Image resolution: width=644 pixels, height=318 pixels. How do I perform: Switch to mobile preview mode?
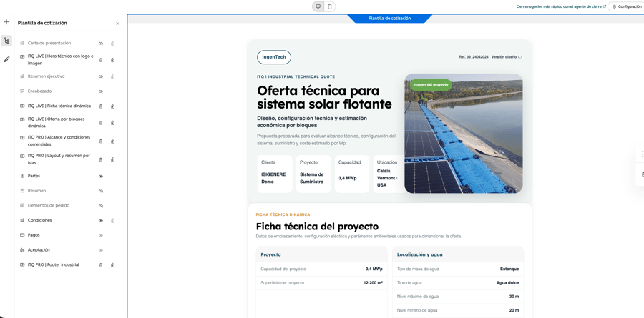(329, 6)
